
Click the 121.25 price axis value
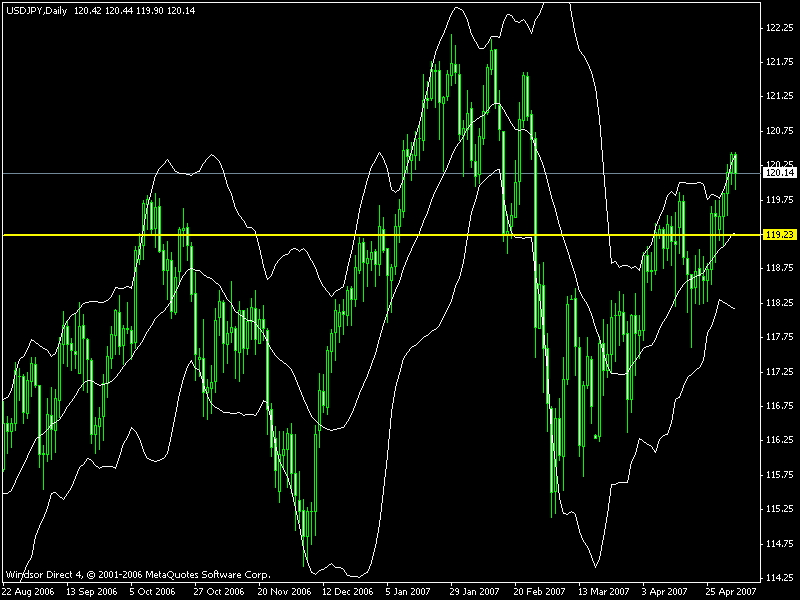coord(780,96)
